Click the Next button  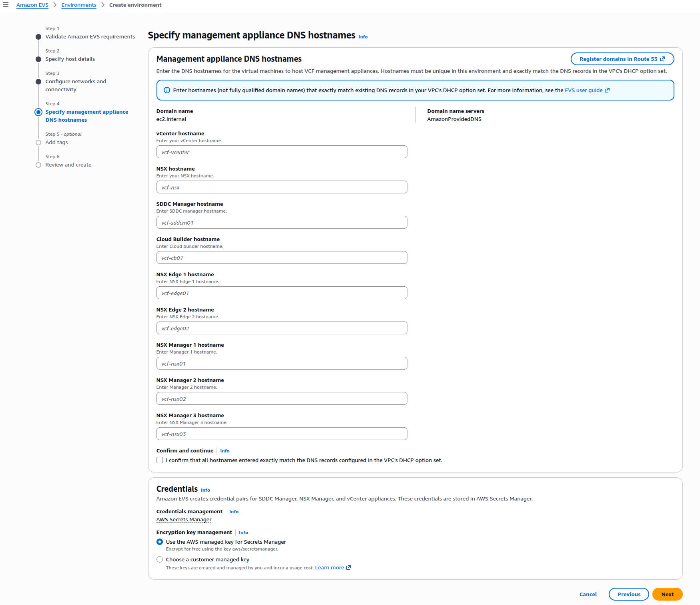pyautogui.click(x=667, y=594)
